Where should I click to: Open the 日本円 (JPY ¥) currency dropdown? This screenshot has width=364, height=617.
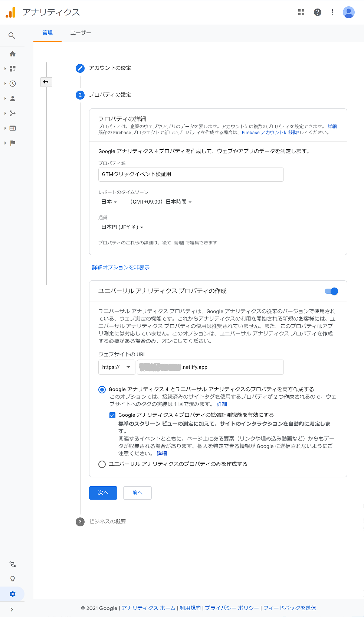pyautogui.click(x=122, y=227)
